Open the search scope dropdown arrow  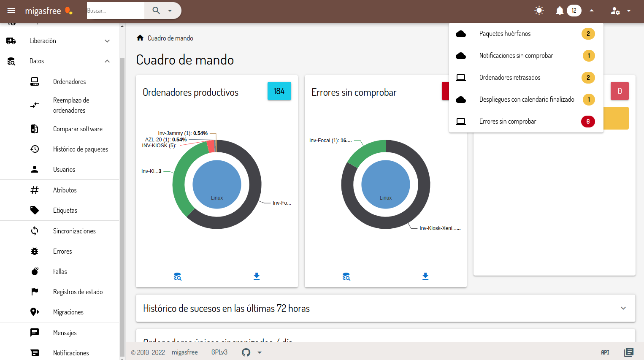coord(170,11)
